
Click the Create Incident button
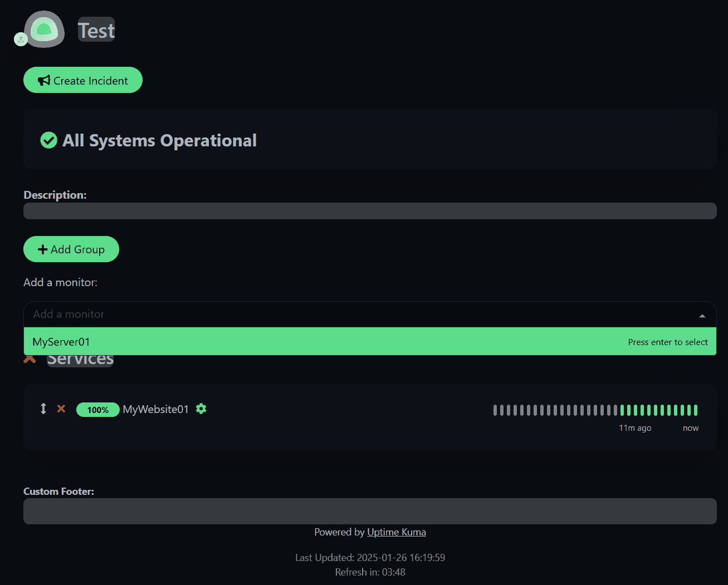82,80
